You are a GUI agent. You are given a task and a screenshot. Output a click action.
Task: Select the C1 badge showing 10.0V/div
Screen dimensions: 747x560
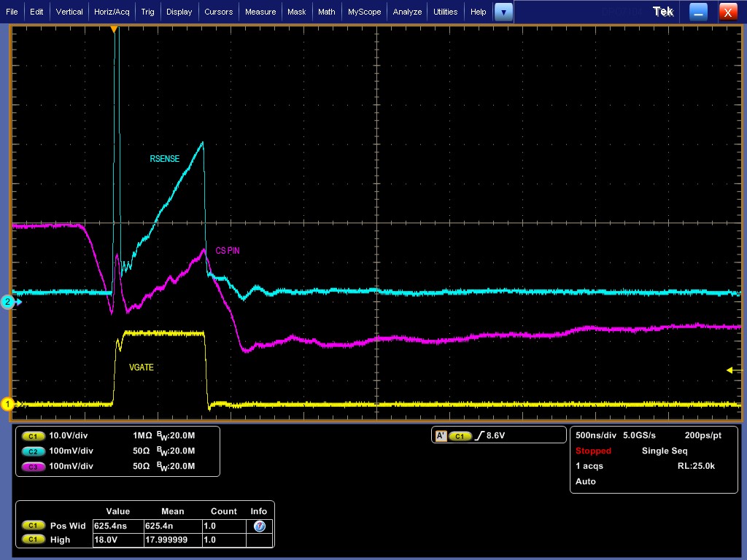(32, 436)
